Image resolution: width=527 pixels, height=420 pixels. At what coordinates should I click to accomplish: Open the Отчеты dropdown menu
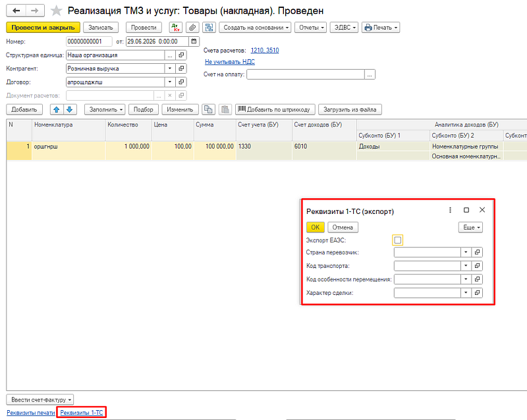(x=310, y=28)
